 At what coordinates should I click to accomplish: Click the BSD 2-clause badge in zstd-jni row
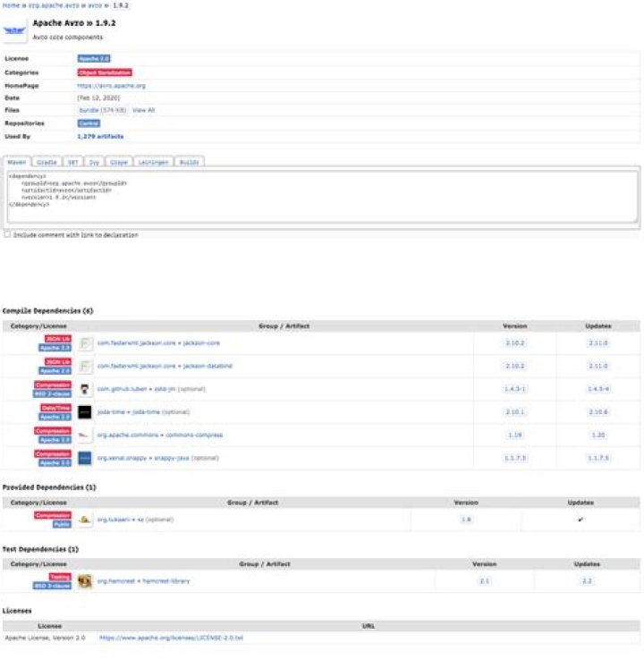[52, 394]
